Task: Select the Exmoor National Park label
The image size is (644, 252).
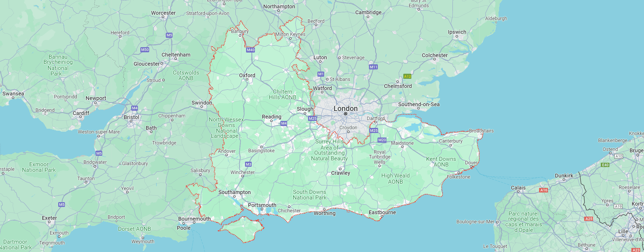Action: (39, 167)
